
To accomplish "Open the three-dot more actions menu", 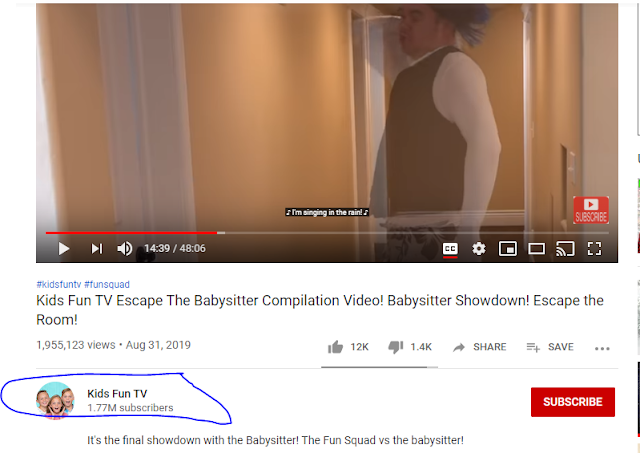I will click(602, 349).
